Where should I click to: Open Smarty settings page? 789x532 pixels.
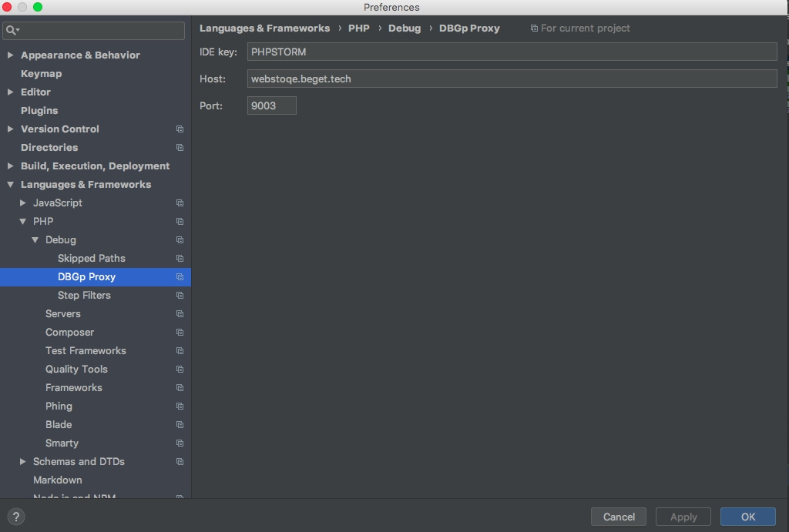pyautogui.click(x=62, y=443)
